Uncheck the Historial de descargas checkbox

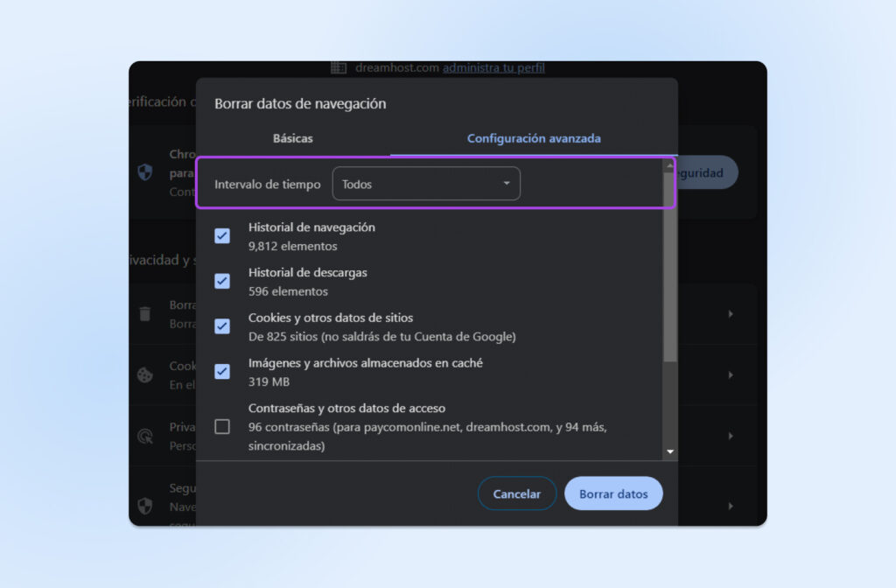click(222, 281)
